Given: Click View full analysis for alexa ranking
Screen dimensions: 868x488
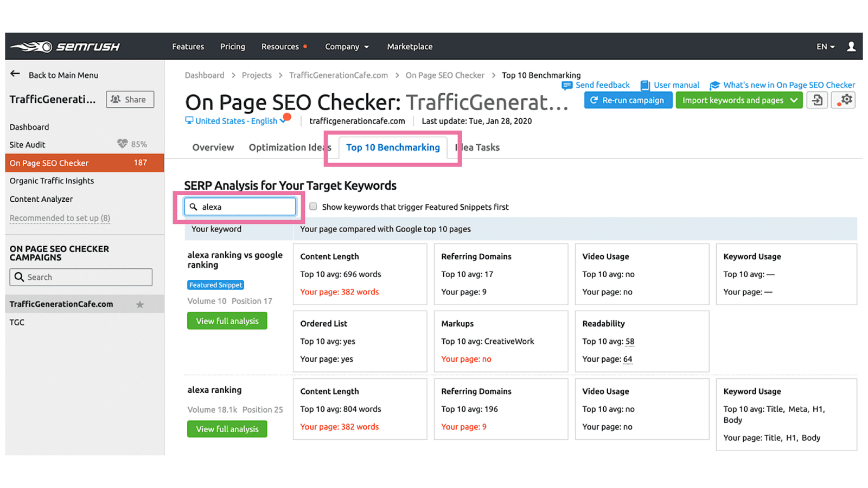Looking at the screenshot, I should tap(227, 428).
